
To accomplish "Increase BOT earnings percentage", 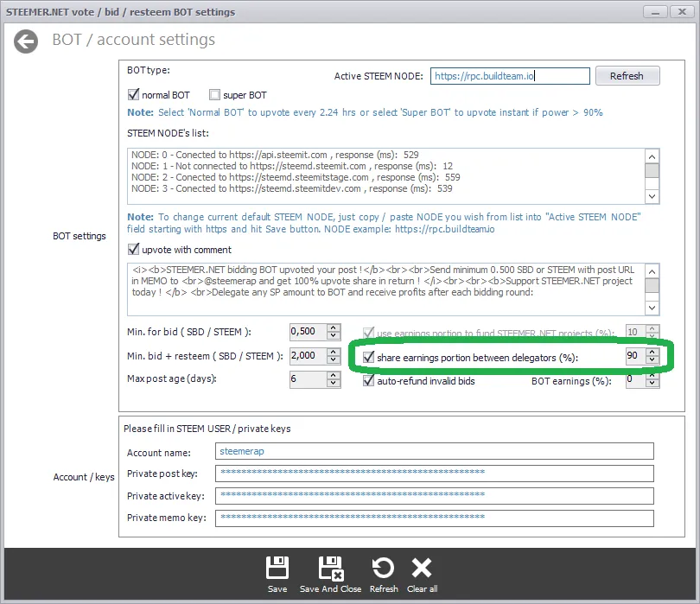I will 652,376.
